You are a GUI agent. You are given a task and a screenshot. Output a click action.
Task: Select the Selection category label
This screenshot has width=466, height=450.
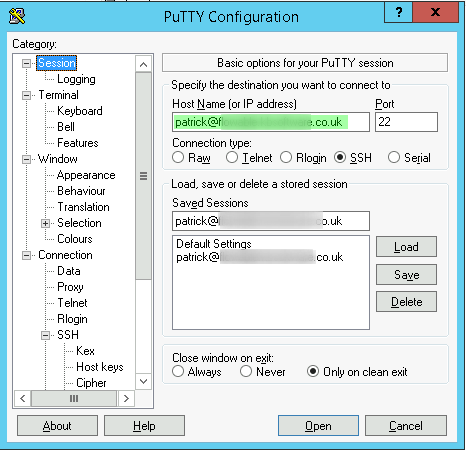[79, 223]
